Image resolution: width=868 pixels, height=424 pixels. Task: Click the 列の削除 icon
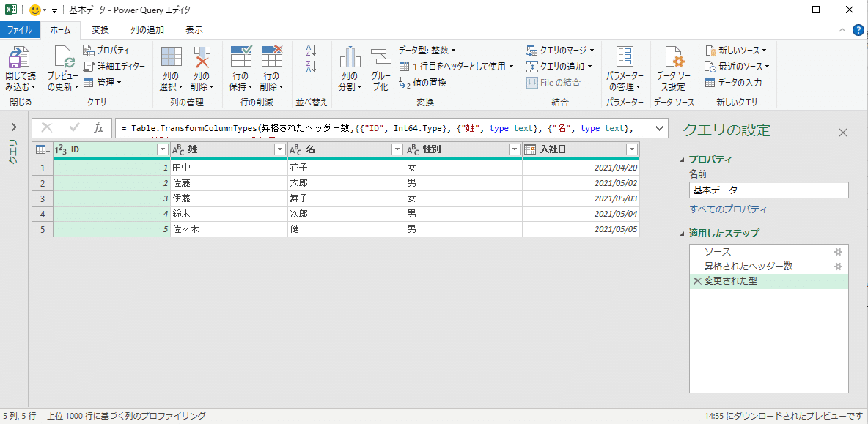[202, 58]
